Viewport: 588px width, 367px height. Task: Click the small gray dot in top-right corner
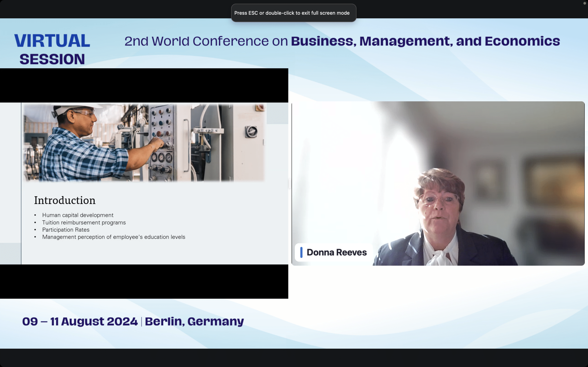[584, 3]
